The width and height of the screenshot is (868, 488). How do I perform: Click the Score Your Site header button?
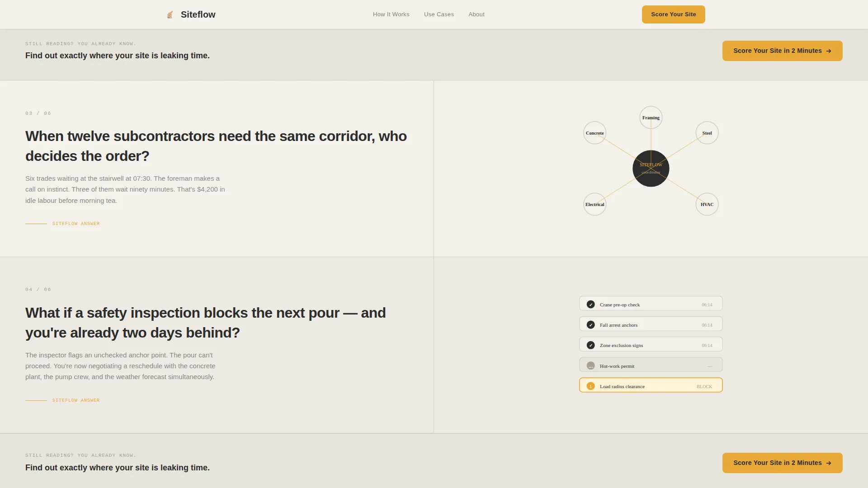674,14
